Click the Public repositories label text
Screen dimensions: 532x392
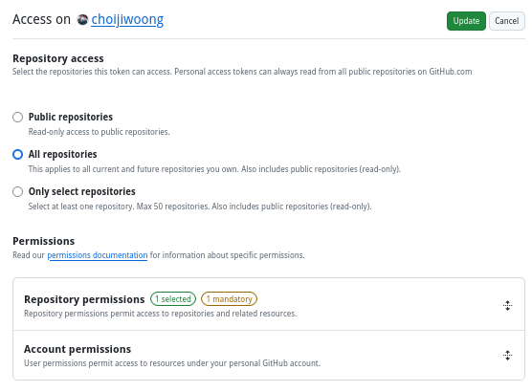coord(71,117)
